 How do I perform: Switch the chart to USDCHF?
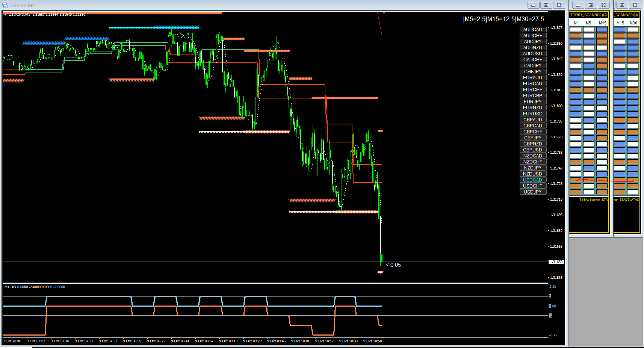click(533, 186)
